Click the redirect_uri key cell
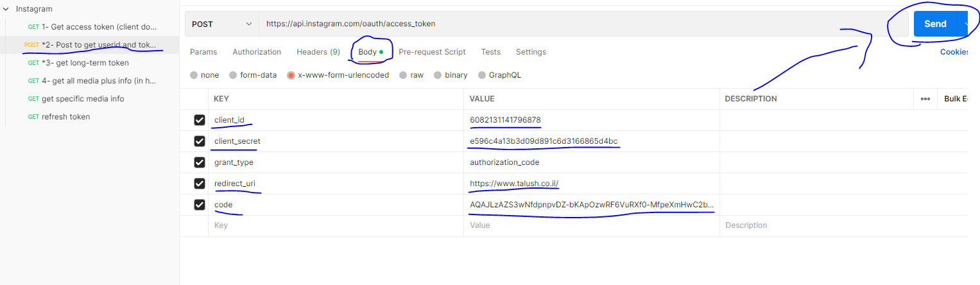 [336, 184]
